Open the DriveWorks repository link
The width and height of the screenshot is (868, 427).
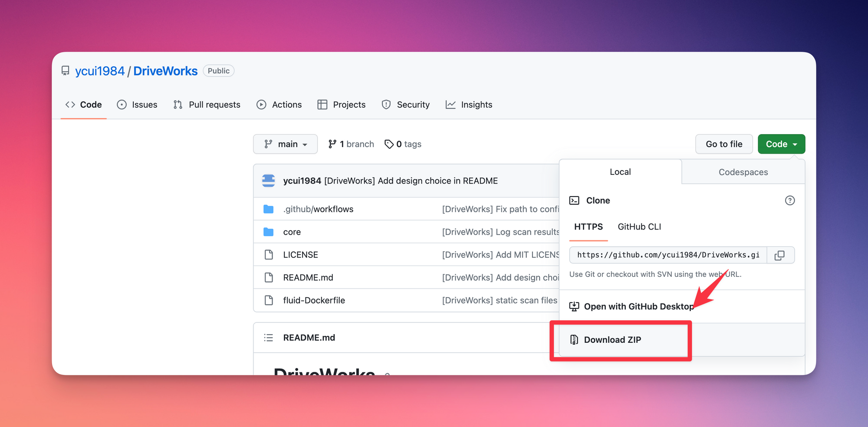point(165,71)
